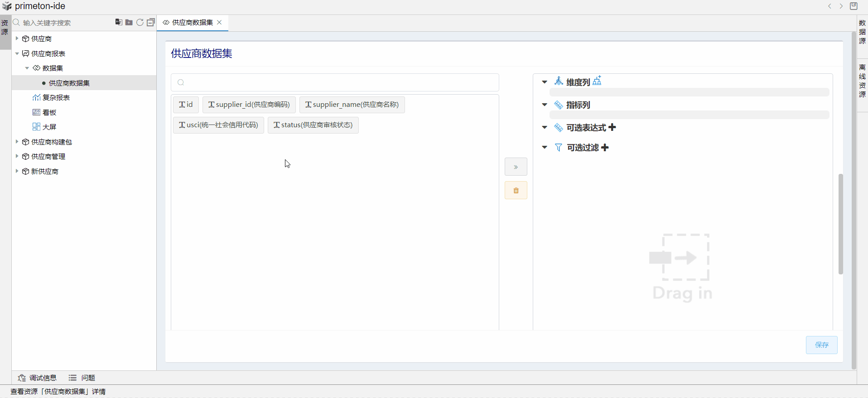Refresh the resource tree
The height and width of the screenshot is (398, 868).
[140, 22]
